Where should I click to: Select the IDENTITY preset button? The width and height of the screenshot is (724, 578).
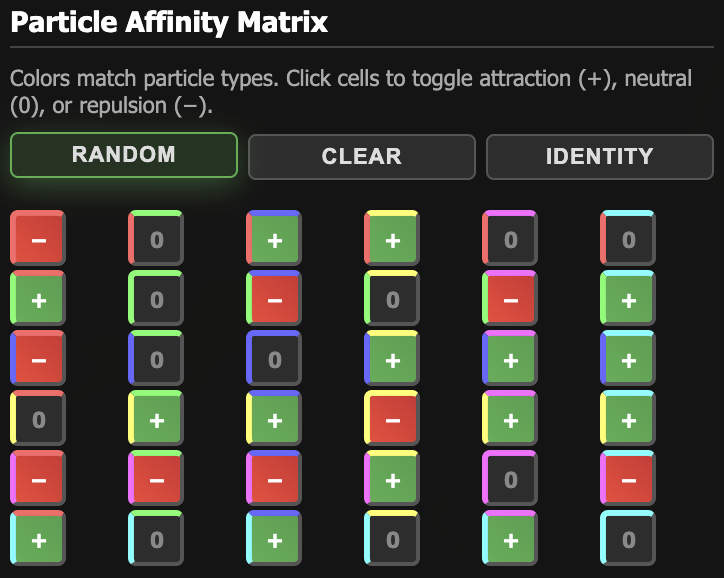click(599, 157)
